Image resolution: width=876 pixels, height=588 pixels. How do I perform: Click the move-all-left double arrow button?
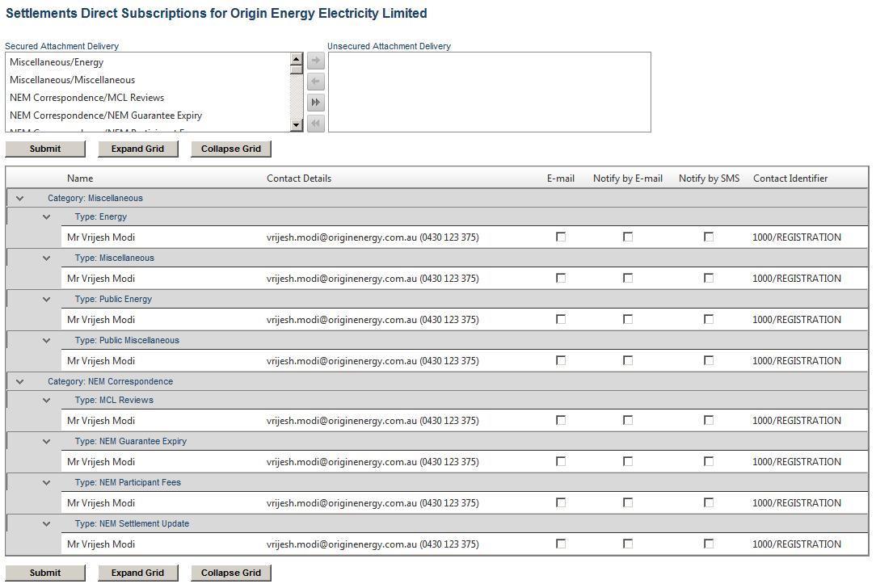click(316, 124)
